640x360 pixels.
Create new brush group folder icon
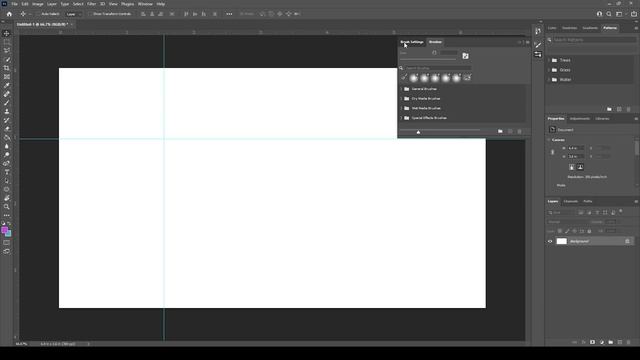500,131
